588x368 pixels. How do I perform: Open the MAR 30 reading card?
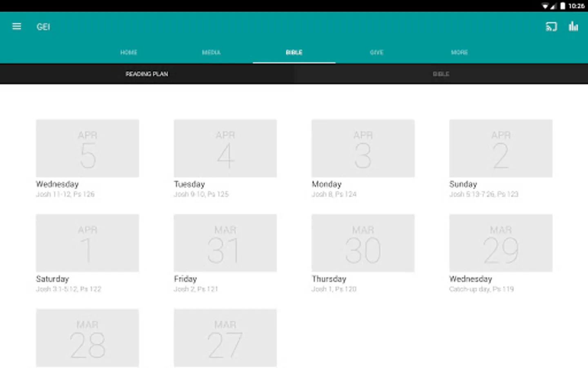(x=363, y=243)
